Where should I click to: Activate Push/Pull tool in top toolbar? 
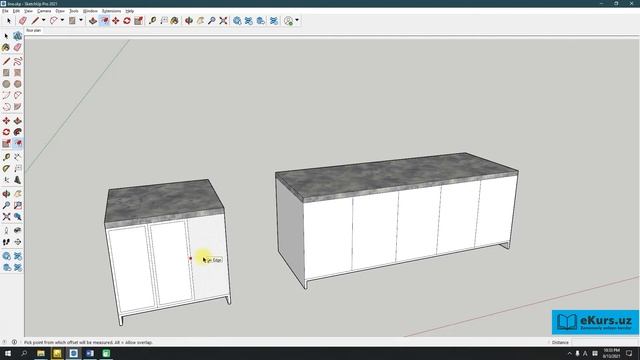93,20
